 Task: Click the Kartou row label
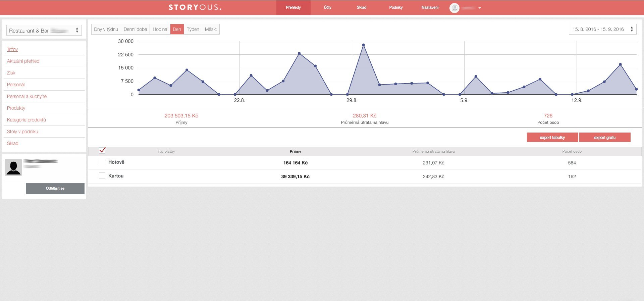tap(116, 176)
